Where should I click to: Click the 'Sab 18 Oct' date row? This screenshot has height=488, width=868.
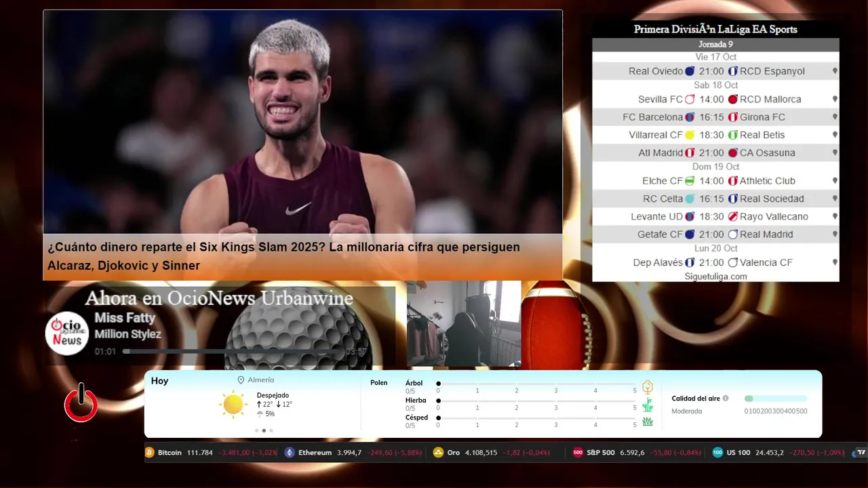[x=715, y=85]
